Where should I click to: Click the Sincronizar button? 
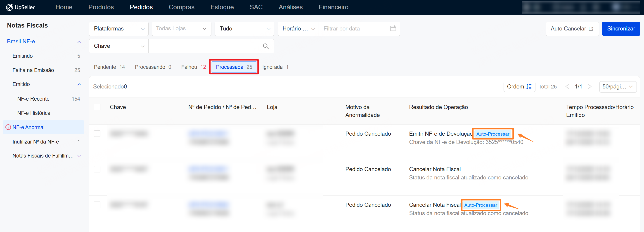point(620,29)
